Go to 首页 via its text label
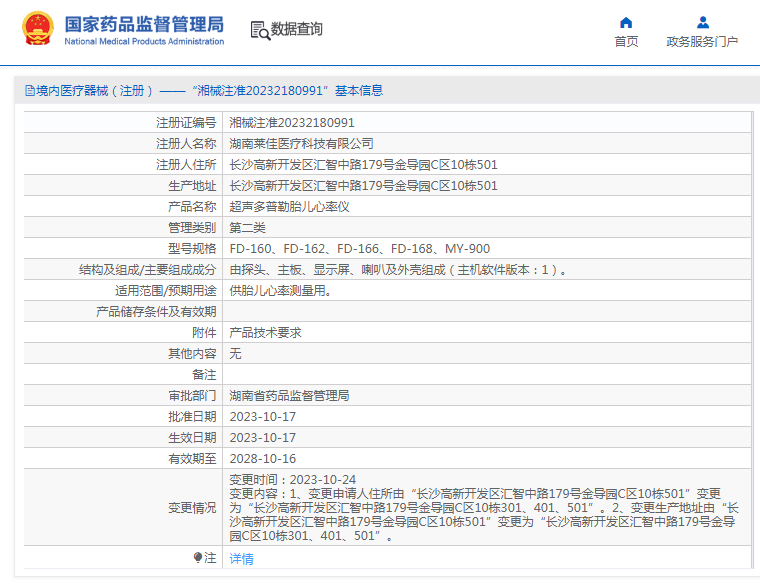 [626, 42]
